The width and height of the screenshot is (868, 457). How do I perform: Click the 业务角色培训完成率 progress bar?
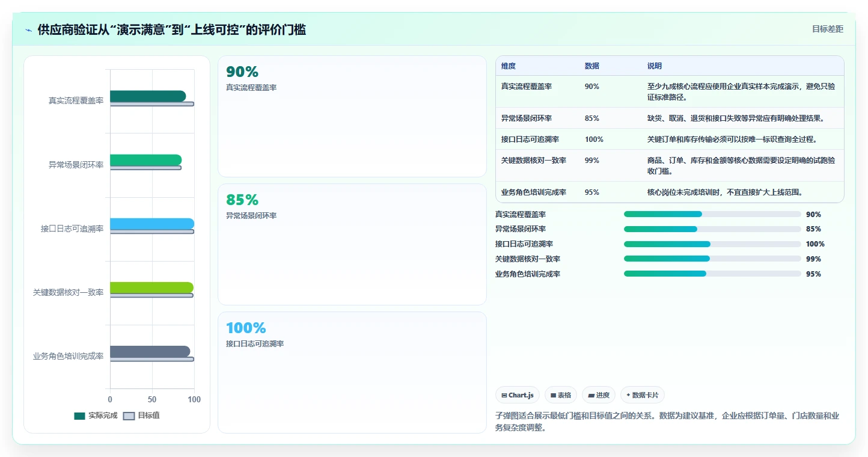[712, 274]
